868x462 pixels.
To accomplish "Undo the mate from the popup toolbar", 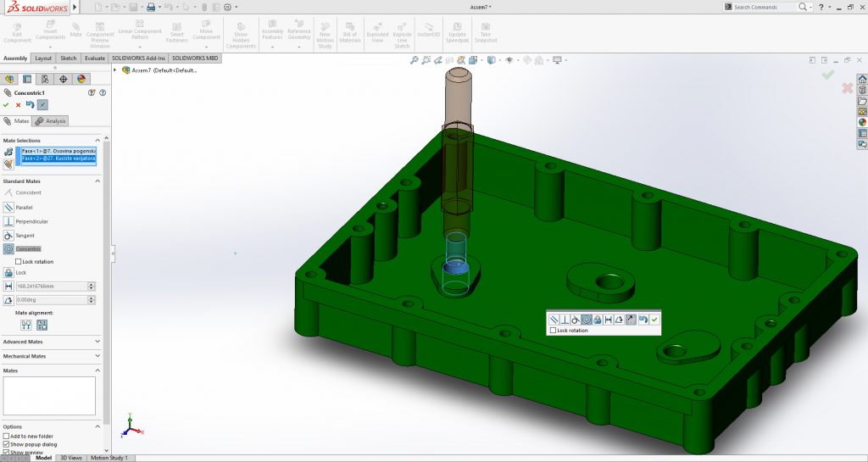I will click(x=643, y=320).
